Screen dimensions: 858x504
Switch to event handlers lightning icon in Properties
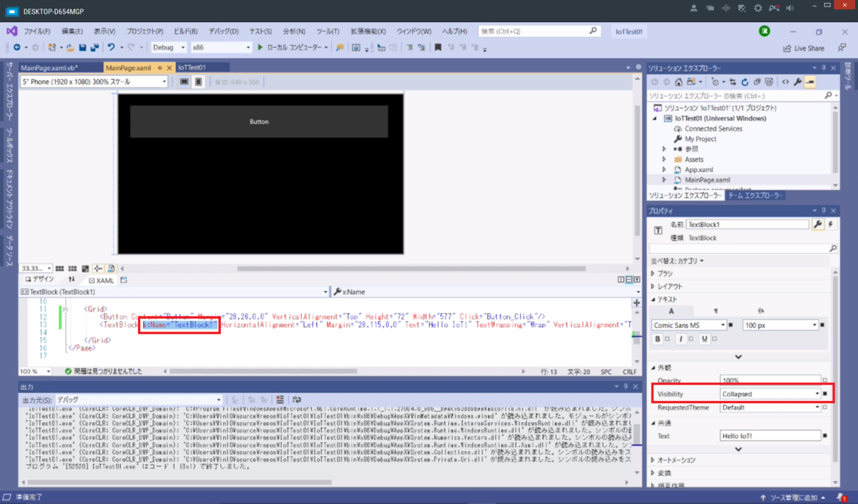831,224
